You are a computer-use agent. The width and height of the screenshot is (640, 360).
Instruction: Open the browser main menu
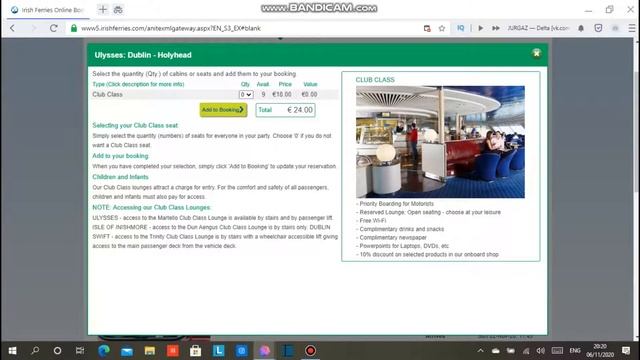tap(631, 28)
